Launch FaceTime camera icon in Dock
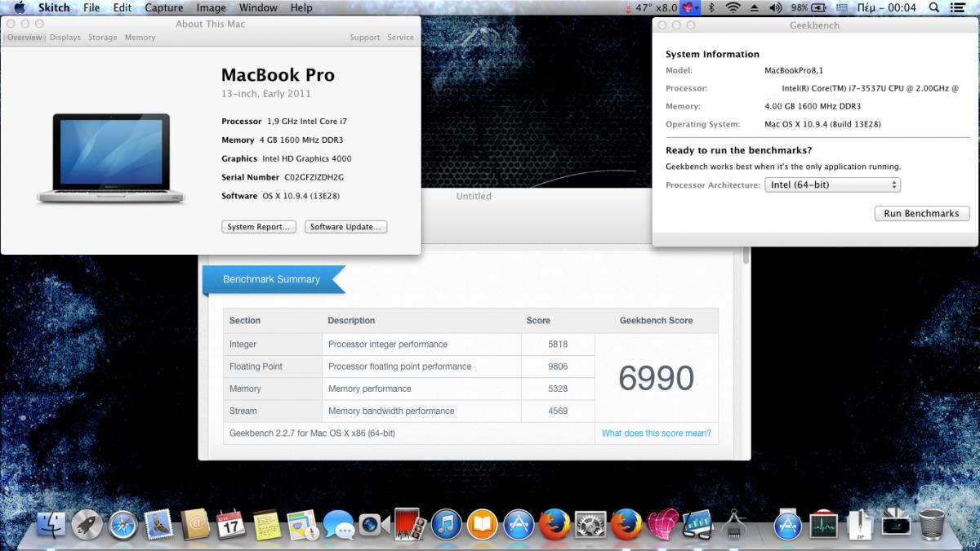The image size is (980, 551). [374, 524]
